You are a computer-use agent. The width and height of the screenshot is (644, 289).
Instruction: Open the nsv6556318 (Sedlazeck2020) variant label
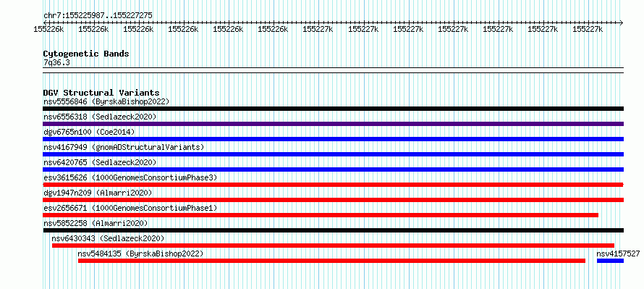(x=100, y=117)
